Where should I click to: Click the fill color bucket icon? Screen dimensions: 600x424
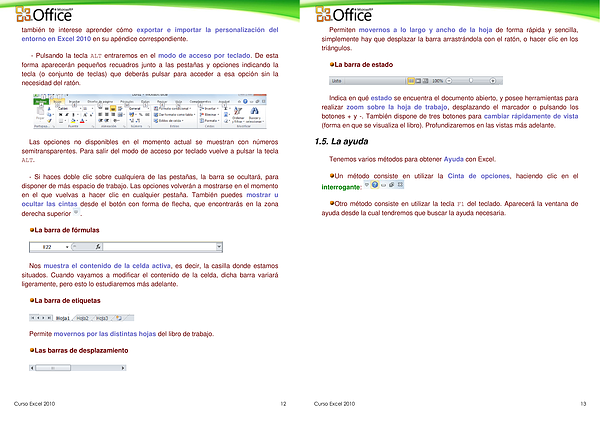(73, 121)
